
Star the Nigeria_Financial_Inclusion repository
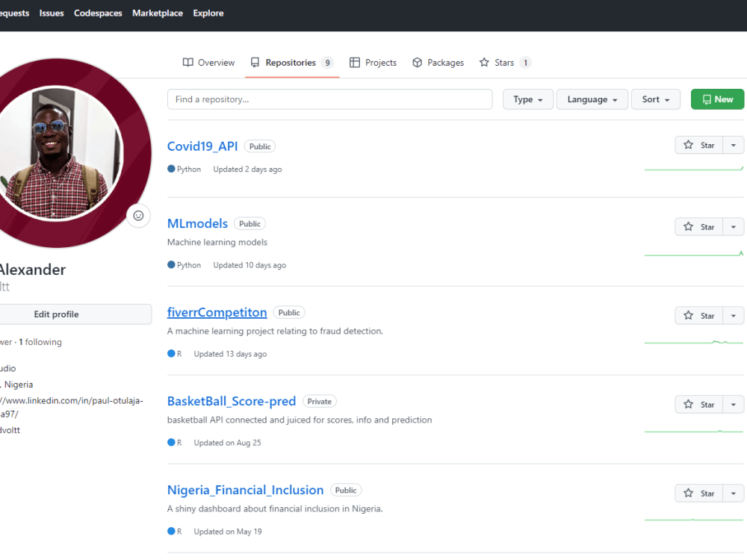pos(699,494)
